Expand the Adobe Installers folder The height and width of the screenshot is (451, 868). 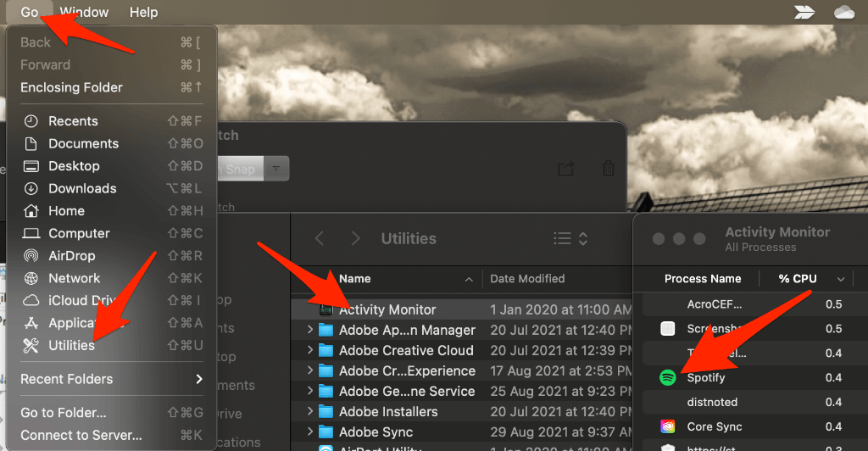(x=310, y=412)
